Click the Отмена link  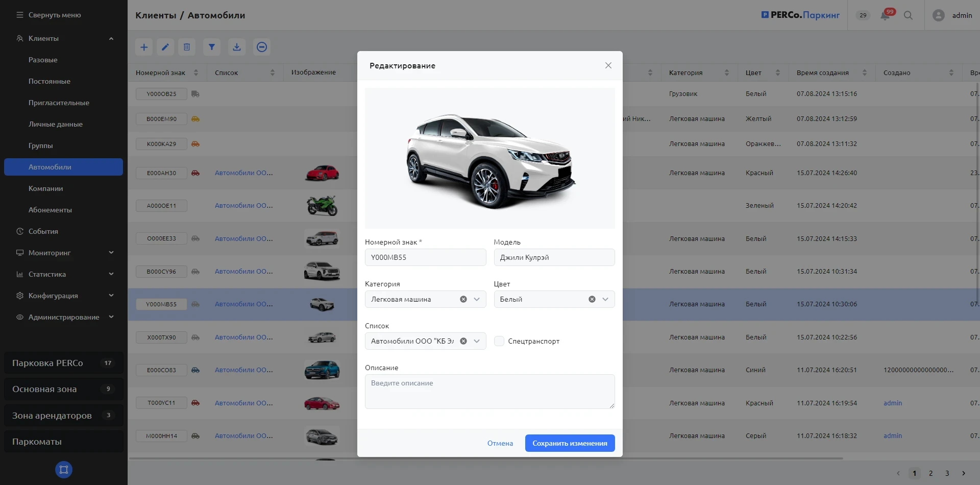500,443
